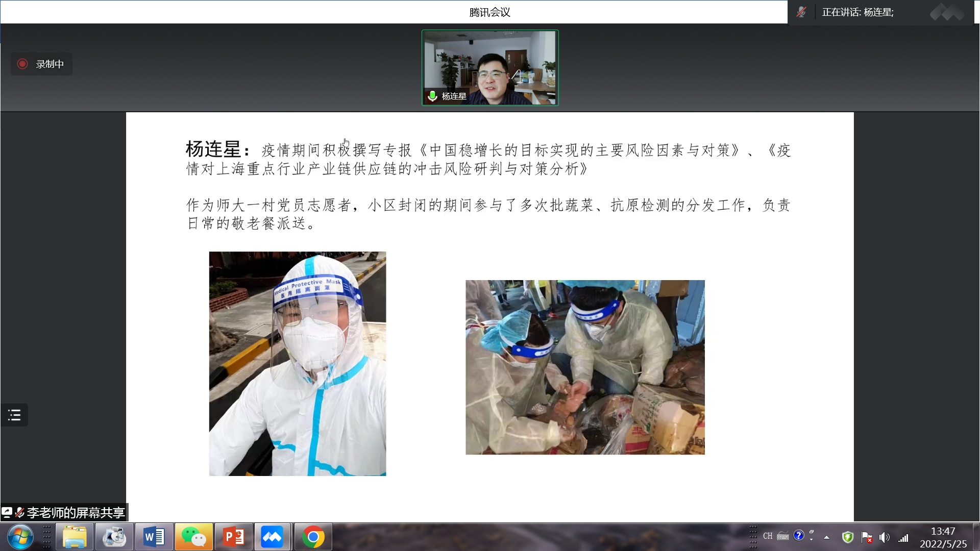The image size is (980, 551).
Task: Click the 李老师的屏幕共享 sharing label
Action: [x=76, y=512]
